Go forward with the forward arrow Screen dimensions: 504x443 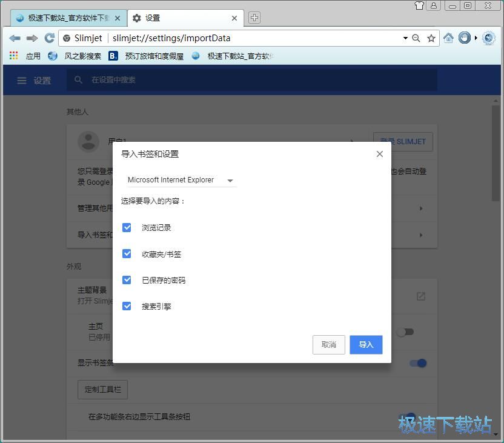[x=32, y=38]
